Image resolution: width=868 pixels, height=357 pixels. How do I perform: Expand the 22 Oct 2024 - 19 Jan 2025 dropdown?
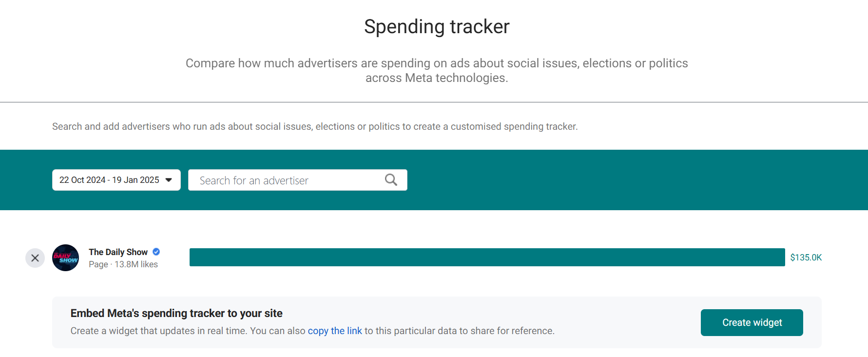[116, 179]
